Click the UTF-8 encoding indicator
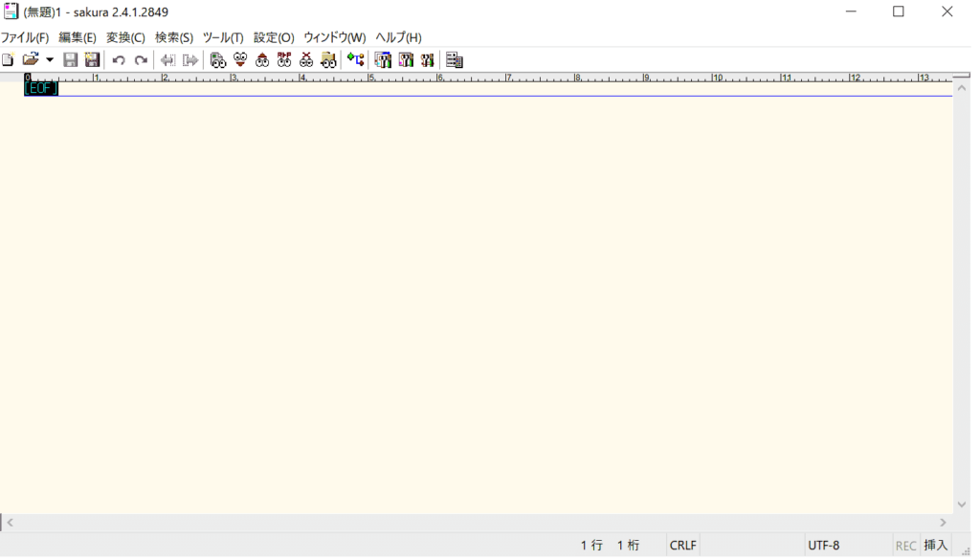 pos(824,546)
